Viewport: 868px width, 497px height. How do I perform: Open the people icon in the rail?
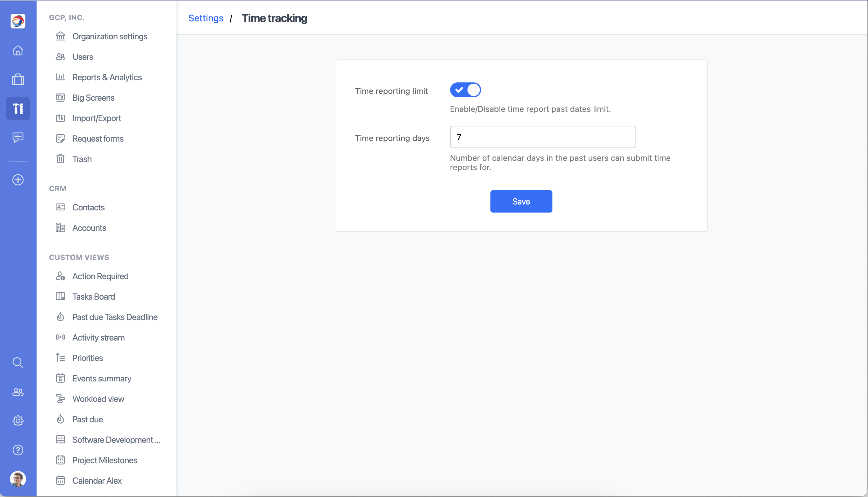18,392
